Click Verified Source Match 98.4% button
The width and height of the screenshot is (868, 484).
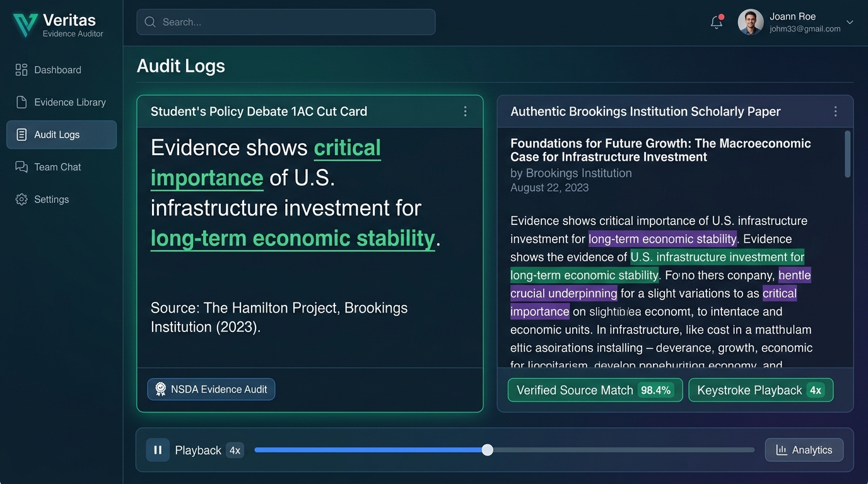(595, 390)
